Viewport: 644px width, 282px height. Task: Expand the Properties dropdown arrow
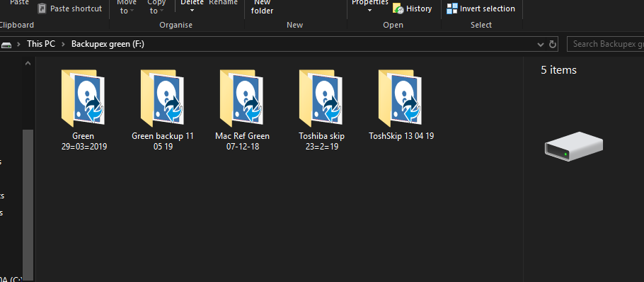pyautogui.click(x=369, y=11)
